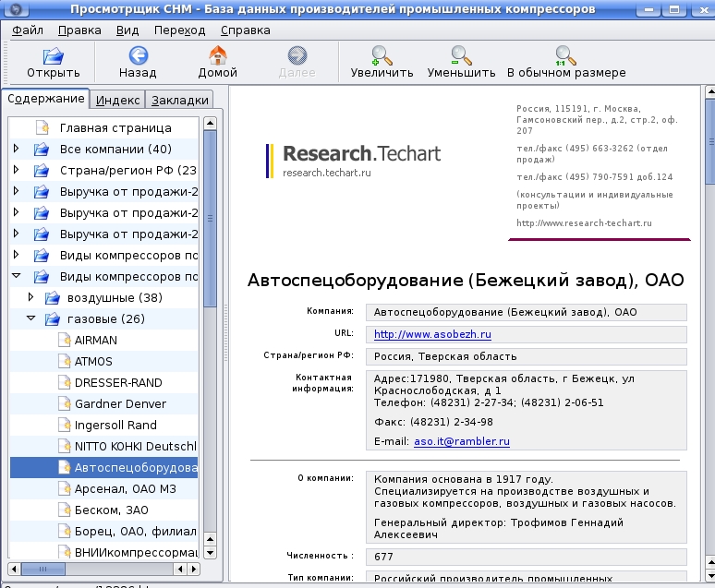715x588 pixels.
Task: Click folder icon of Страна/регион РФ
Action: pyautogui.click(x=41, y=171)
